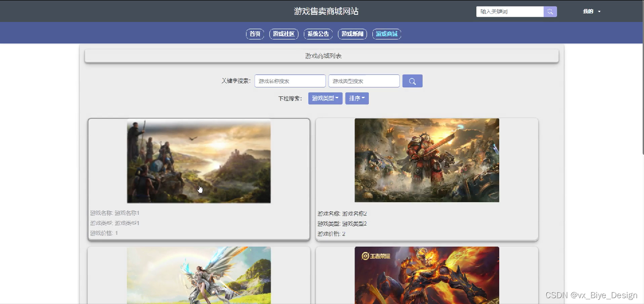Click the header search magnifier icon

click(x=550, y=12)
